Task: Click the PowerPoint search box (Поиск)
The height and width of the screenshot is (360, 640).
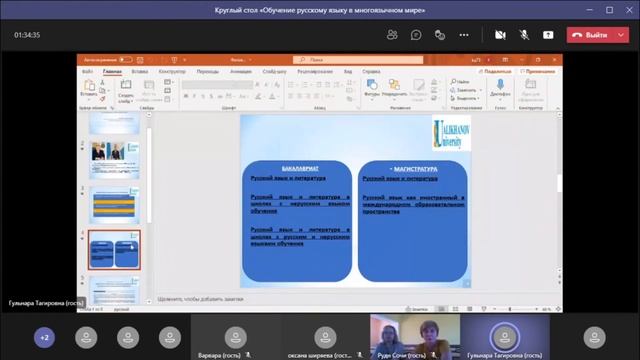Action: [x=358, y=60]
